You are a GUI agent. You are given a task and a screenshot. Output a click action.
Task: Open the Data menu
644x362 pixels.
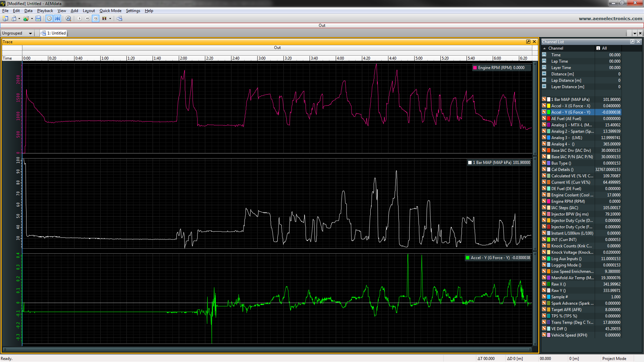tap(29, 11)
